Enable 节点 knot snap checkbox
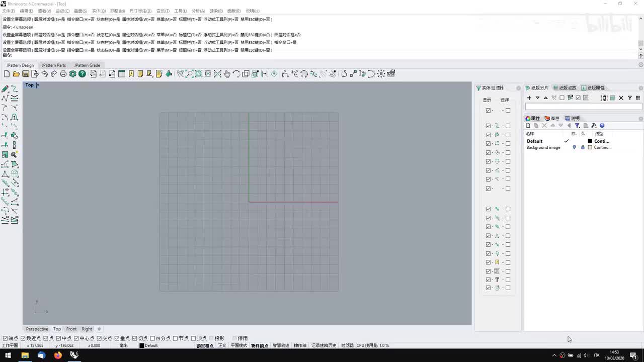Screen dimensions: 644x362 tap(175, 338)
